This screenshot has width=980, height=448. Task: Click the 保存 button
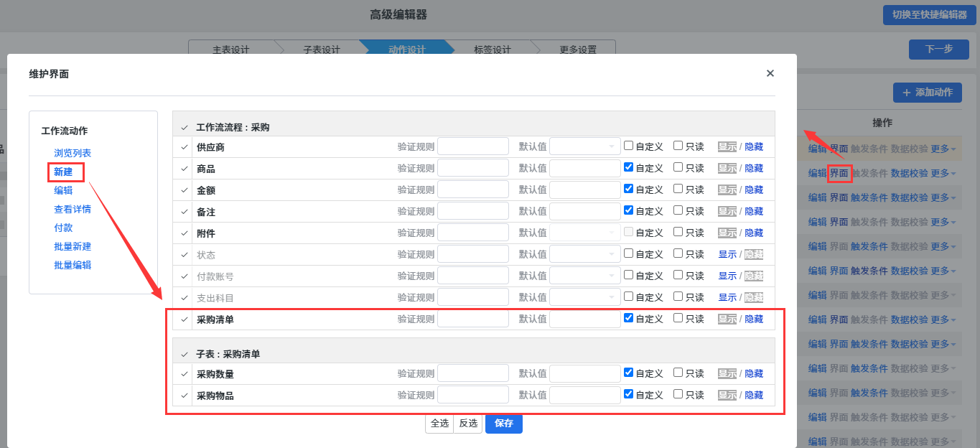pyautogui.click(x=504, y=424)
